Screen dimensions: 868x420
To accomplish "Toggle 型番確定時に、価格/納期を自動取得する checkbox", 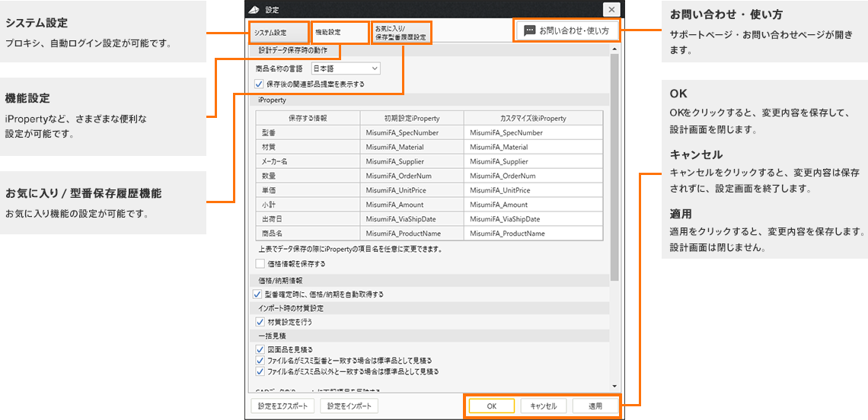I will [x=257, y=294].
